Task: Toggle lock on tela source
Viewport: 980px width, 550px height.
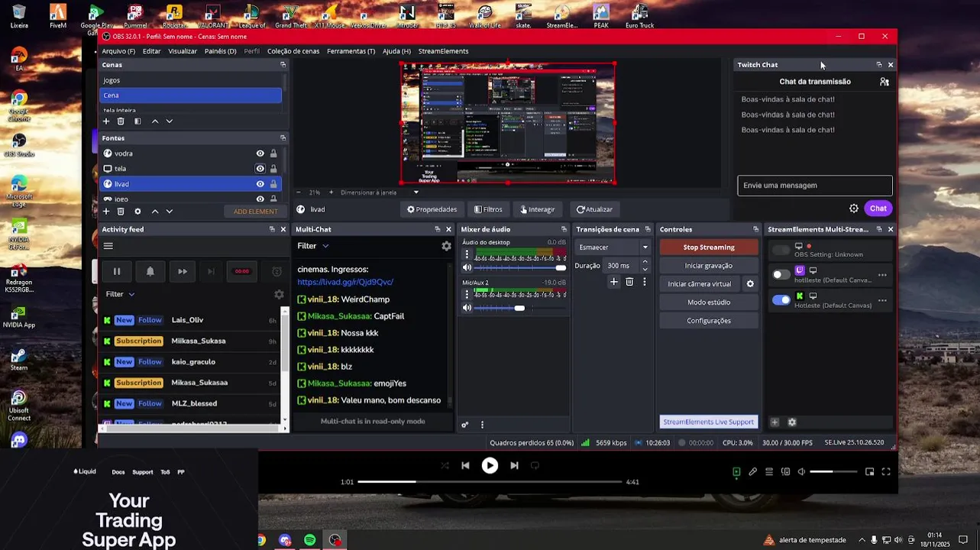Action: (x=273, y=169)
